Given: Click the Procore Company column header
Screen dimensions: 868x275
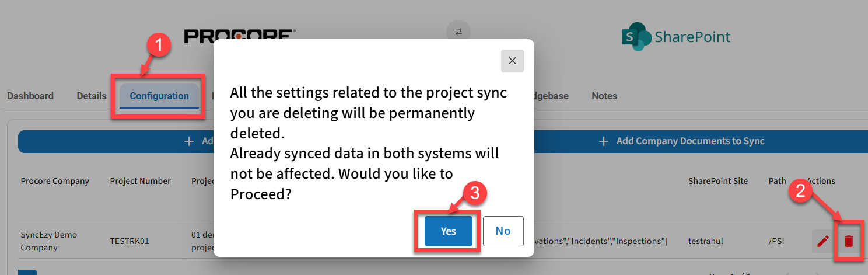Looking at the screenshot, I should [55, 181].
